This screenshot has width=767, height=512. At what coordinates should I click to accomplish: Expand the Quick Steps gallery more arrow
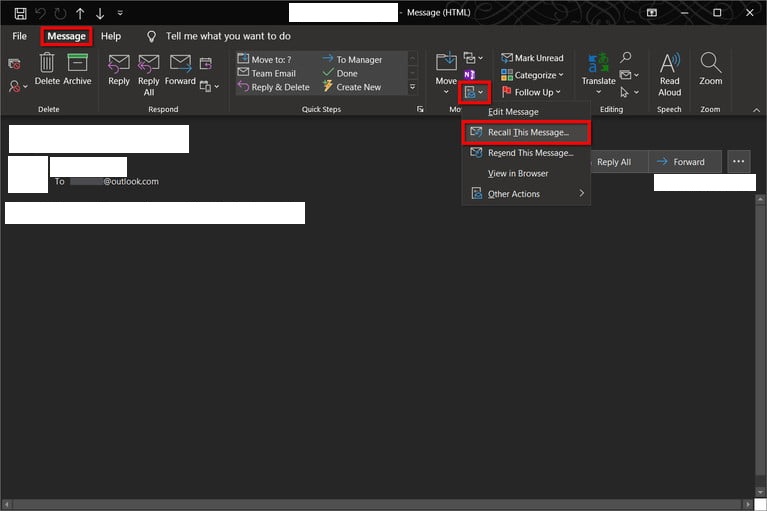[412, 87]
